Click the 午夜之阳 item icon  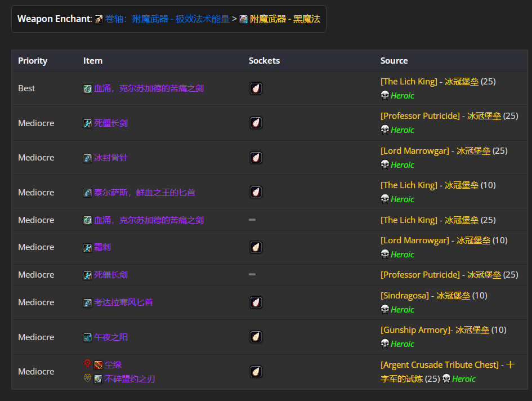(87, 338)
